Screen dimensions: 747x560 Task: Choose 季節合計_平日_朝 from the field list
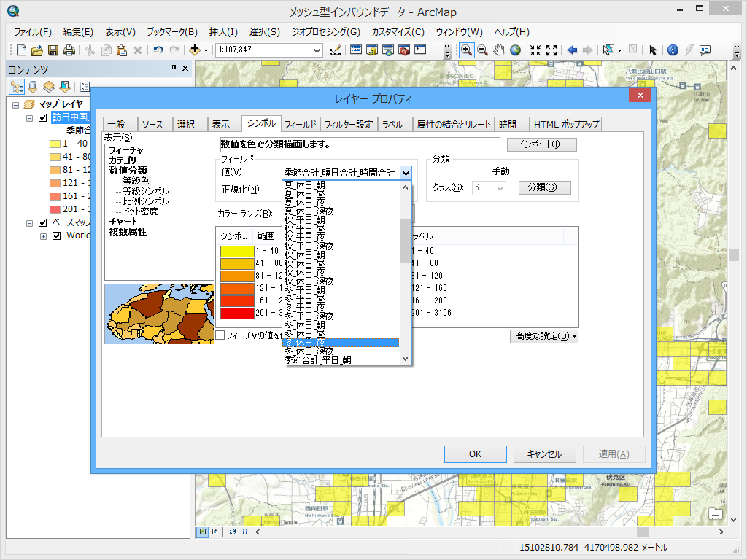coord(341,360)
